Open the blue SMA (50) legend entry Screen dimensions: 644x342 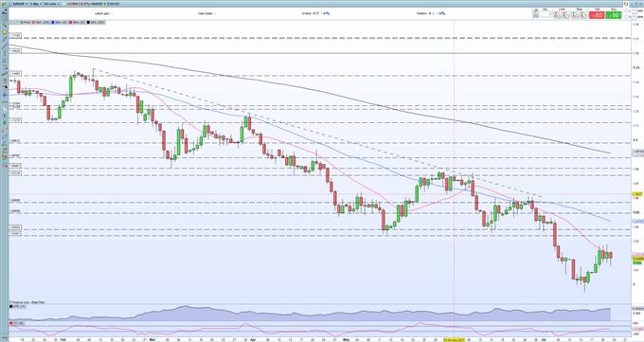pyautogui.click(x=60, y=22)
